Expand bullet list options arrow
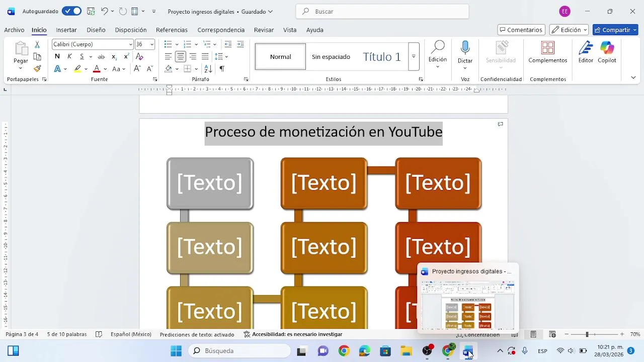644x362 pixels. pyautogui.click(x=177, y=44)
